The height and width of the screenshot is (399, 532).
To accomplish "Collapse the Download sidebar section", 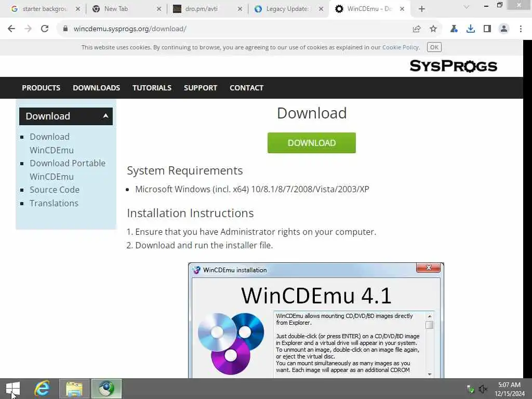I will point(66,116).
